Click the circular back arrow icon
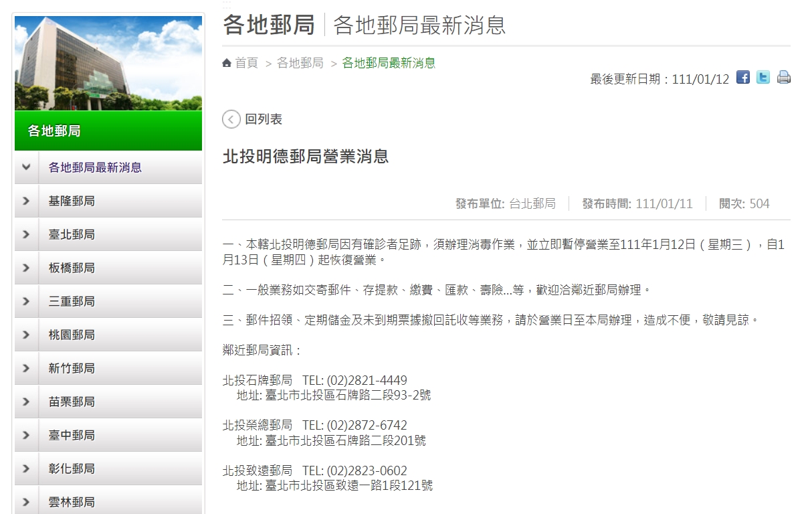This screenshot has height=514, width=812. tap(231, 119)
